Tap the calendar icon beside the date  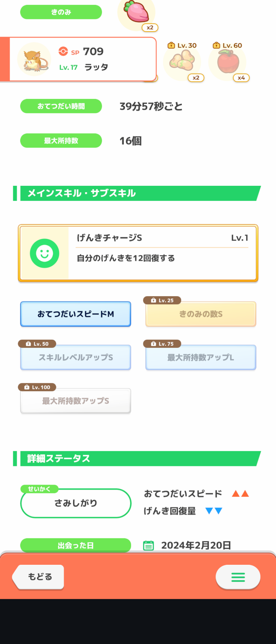point(148,545)
